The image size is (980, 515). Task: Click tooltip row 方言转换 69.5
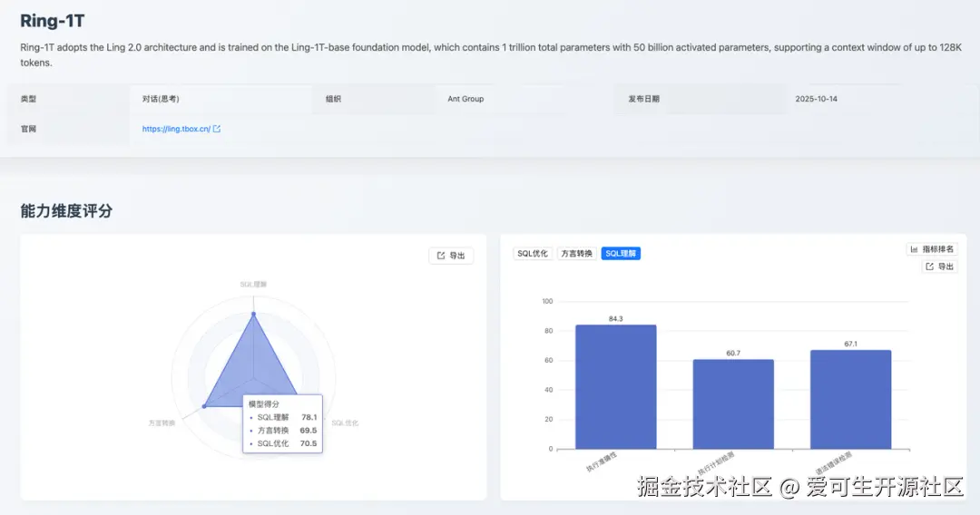pos(283,430)
